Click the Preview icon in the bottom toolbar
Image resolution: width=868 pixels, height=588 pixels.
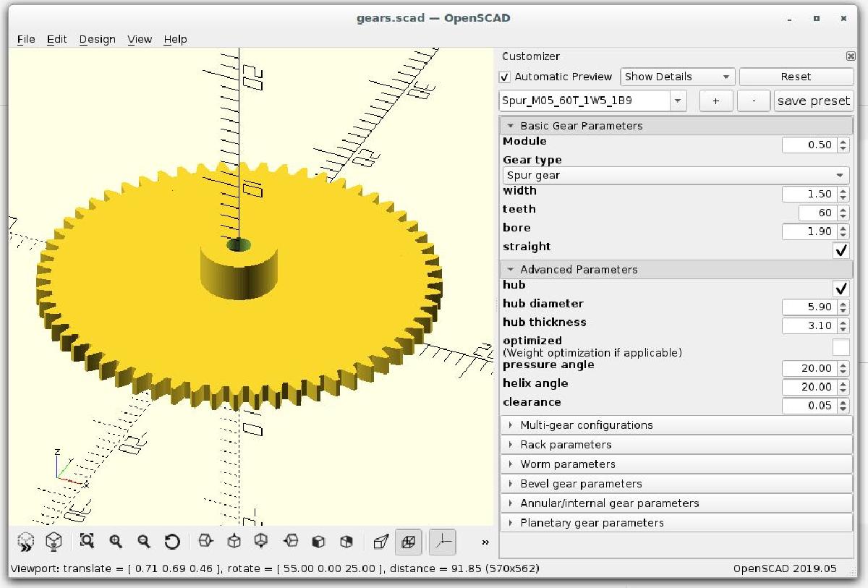tap(25, 541)
